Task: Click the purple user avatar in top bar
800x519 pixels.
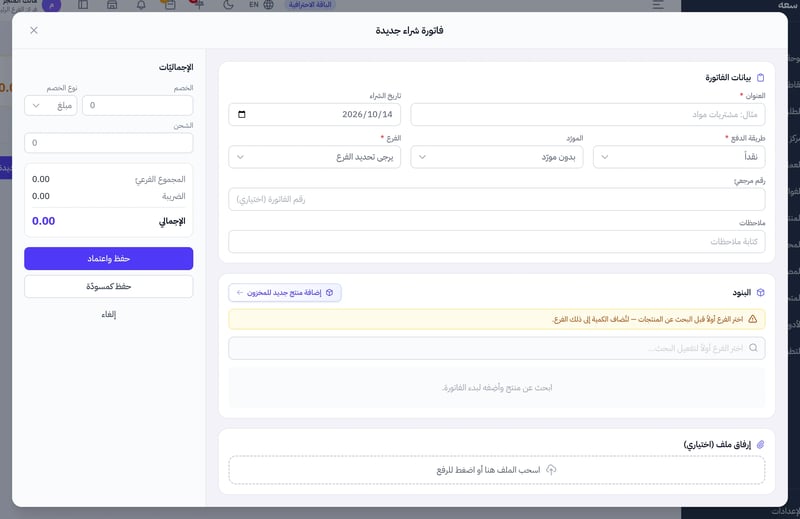Action: [x=52, y=5]
